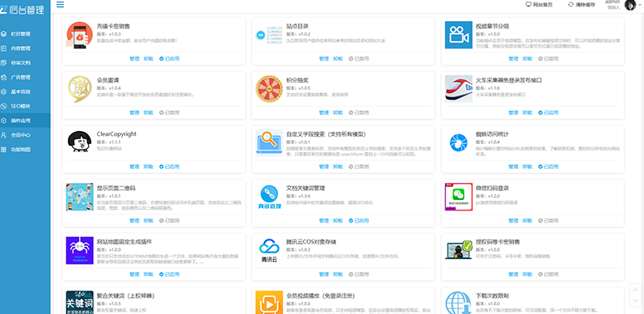Click the 聚合关键词 plugin icon
Viewport: 644px width, 314px height.
[79, 303]
